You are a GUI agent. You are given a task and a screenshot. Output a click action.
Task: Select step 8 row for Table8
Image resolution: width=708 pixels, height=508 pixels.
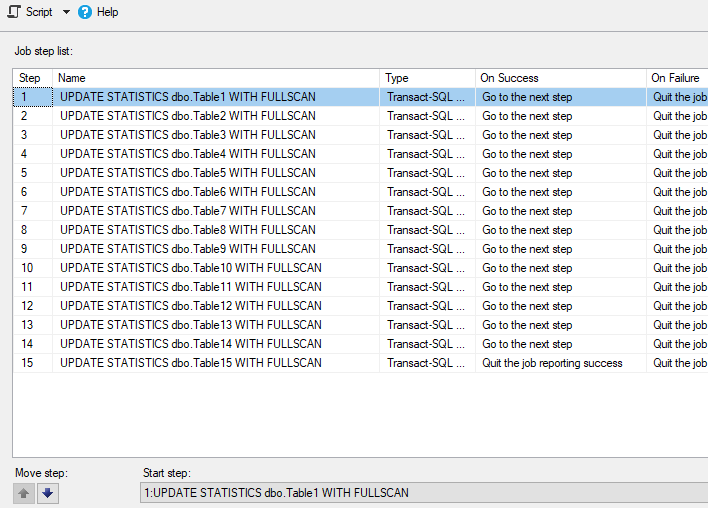[x=360, y=230]
